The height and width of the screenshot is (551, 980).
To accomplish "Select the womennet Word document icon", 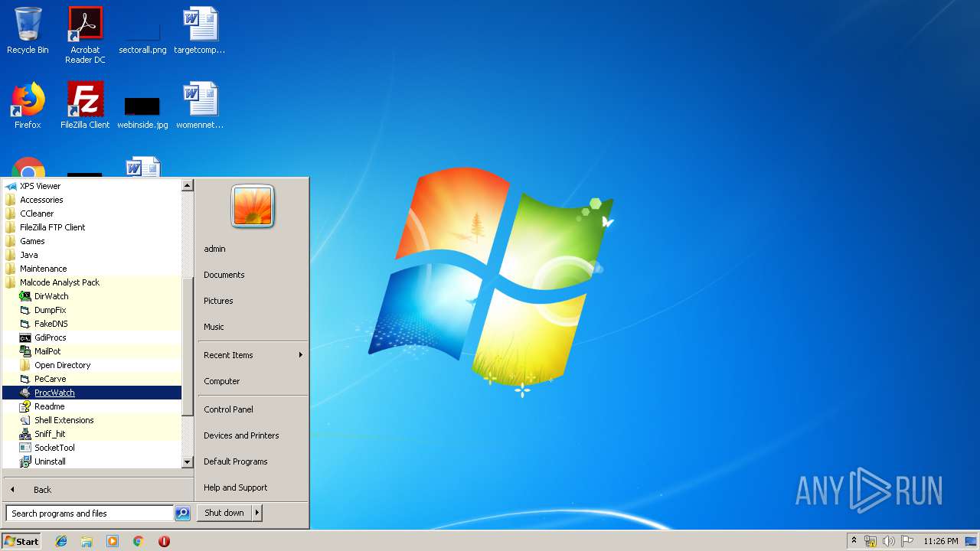I will [x=200, y=106].
